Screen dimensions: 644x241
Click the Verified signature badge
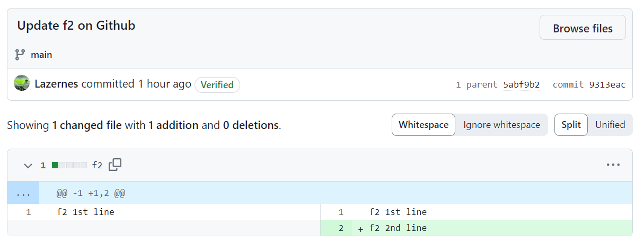click(217, 85)
